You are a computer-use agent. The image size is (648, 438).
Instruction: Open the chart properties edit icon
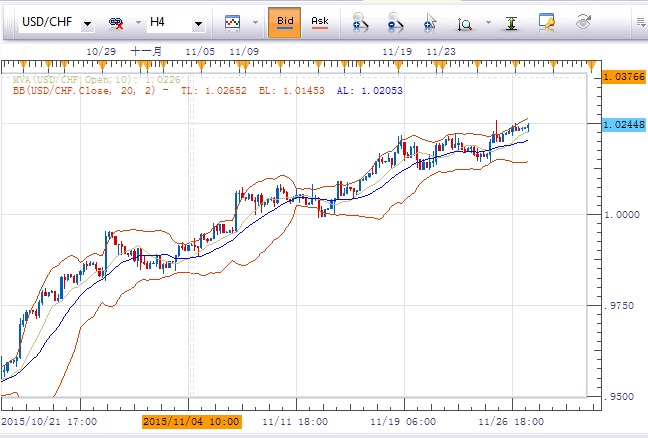coord(547,21)
